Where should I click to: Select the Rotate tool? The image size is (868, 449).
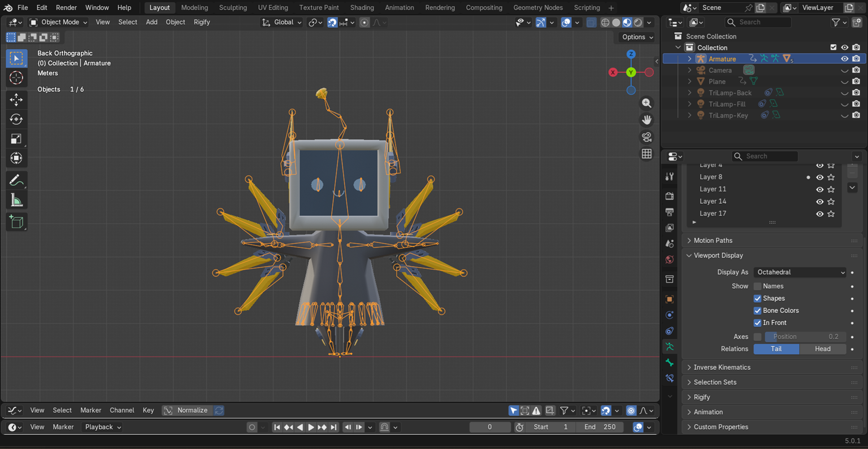16,119
